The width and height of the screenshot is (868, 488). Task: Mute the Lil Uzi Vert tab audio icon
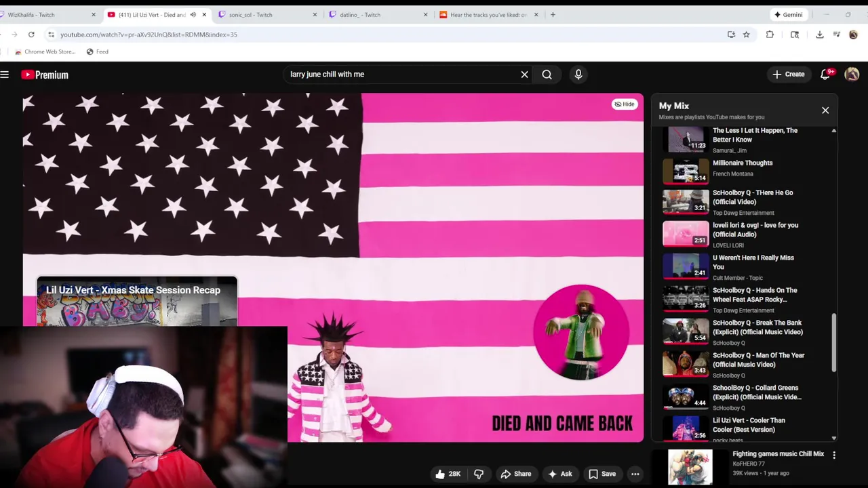click(x=193, y=14)
